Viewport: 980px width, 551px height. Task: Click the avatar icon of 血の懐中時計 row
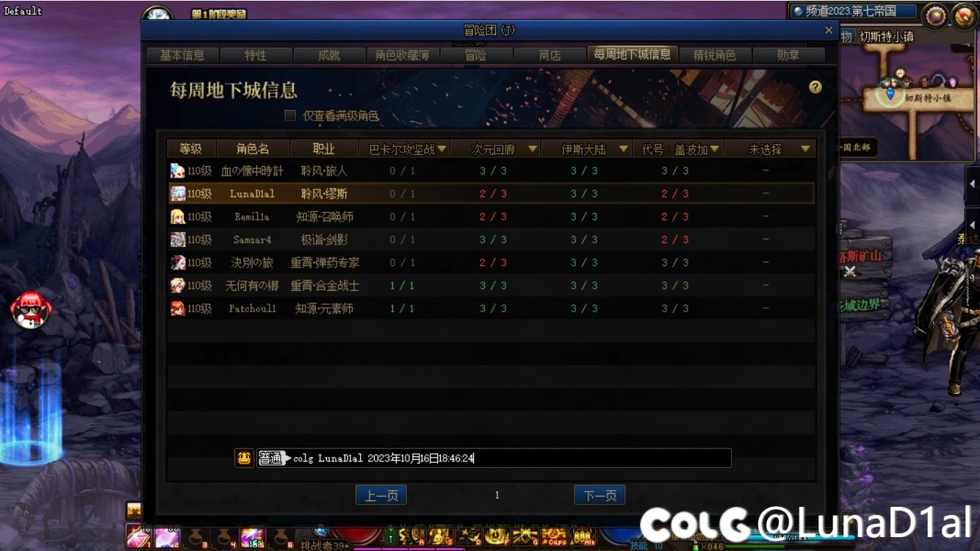click(x=178, y=170)
